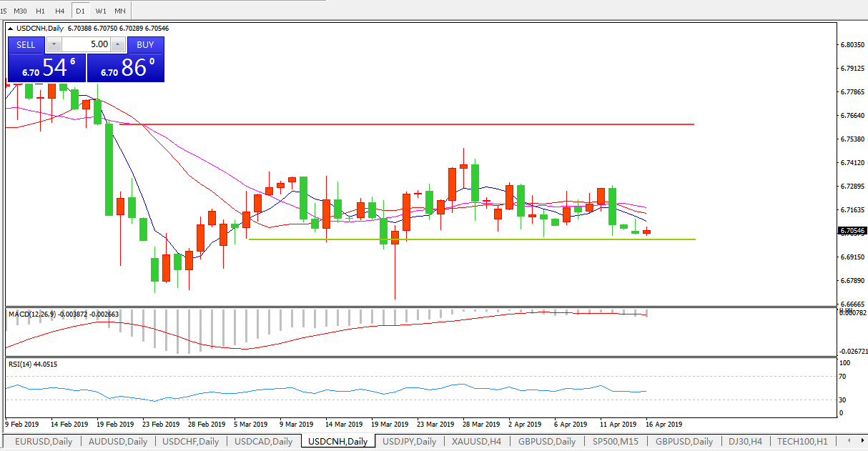Decrease trade volume with down arrow
The image size is (868, 451).
tap(54, 44)
